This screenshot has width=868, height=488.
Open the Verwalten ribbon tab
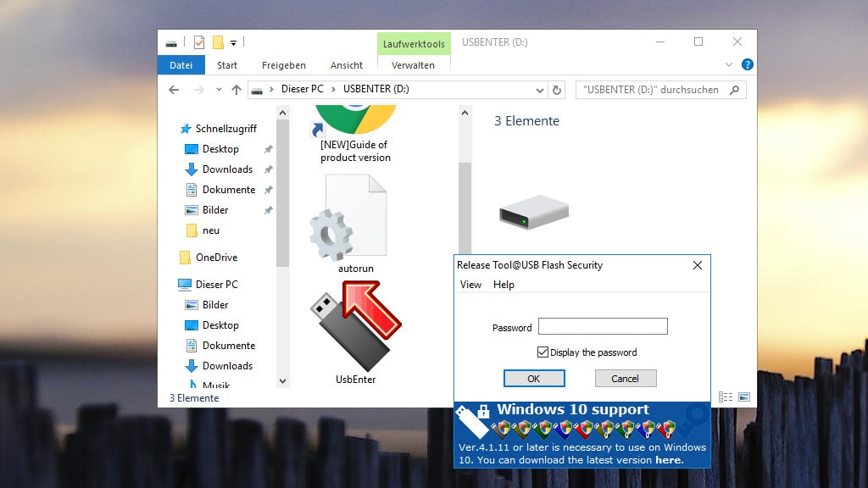tap(413, 65)
